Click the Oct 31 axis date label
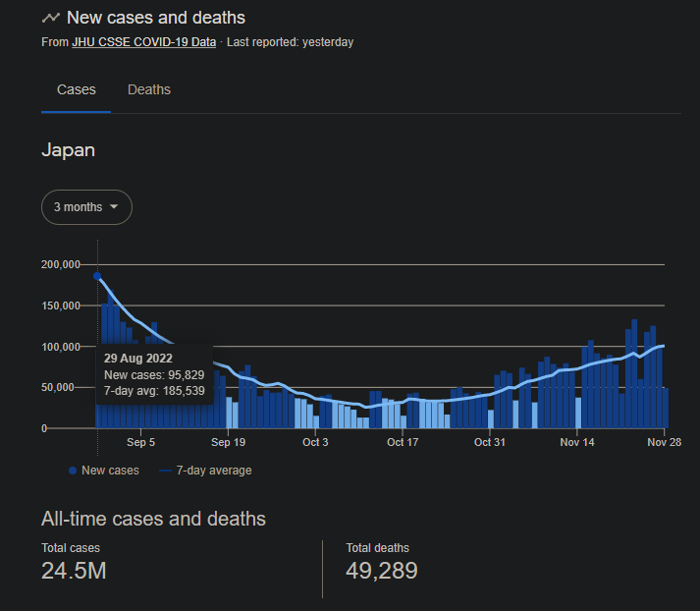The height and width of the screenshot is (611, 700). [x=490, y=442]
